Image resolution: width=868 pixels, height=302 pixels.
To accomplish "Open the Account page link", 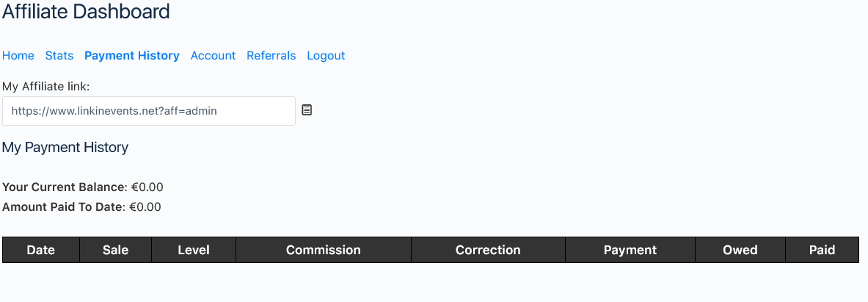I will point(213,55).
